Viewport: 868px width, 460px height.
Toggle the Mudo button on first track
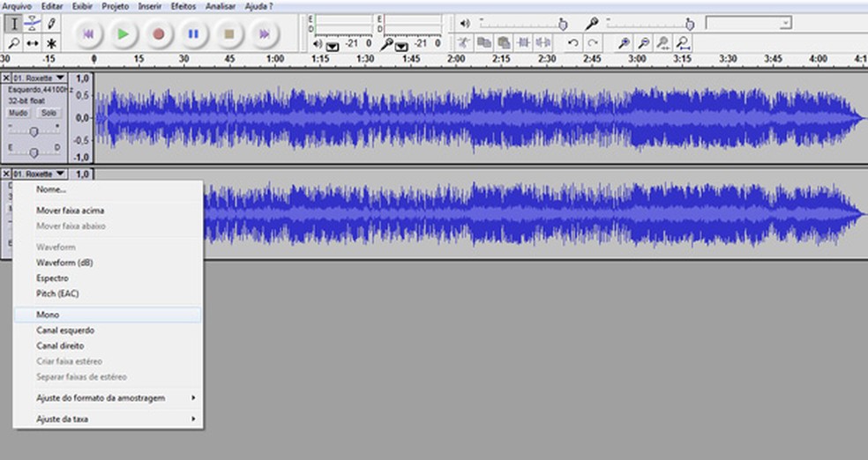click(x=18, y=113)
